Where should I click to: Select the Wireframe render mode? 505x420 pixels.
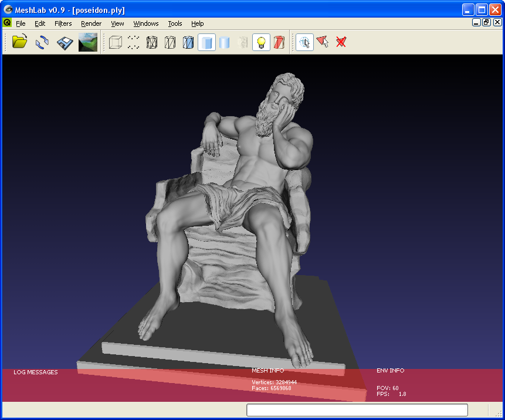[152, 42]
